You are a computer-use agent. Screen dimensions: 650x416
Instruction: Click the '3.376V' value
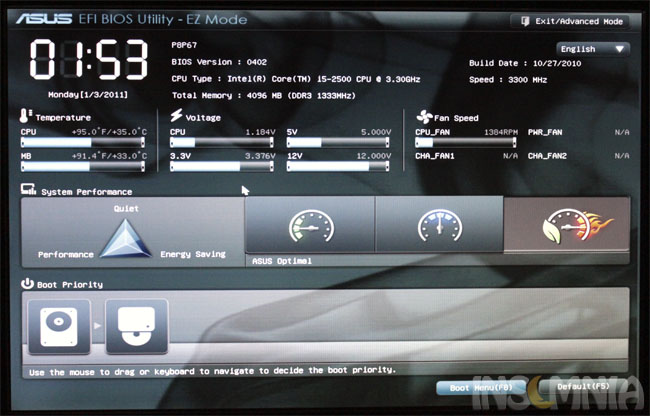pyautogui.click(x=260, y=156)
